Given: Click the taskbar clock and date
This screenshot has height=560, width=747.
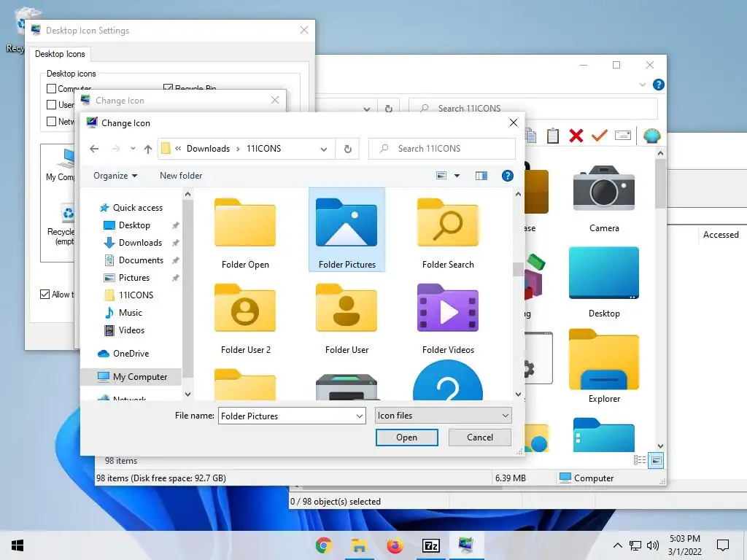Looking at the screenshot, I should pyautogui.click(x=684, y=545).
